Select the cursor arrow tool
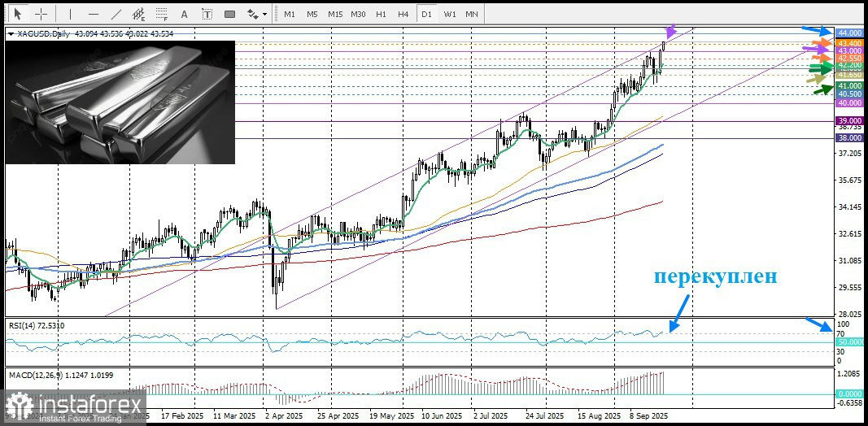Screen dimensions: 868x426 click(18, 14)
